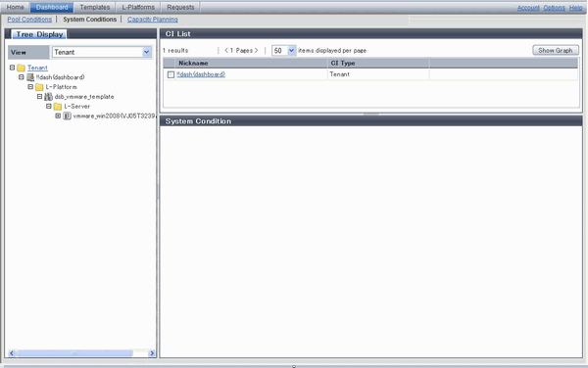The image size is (588, 368).
Task: Collapse the L-Platform tree node
Action: 30,87
